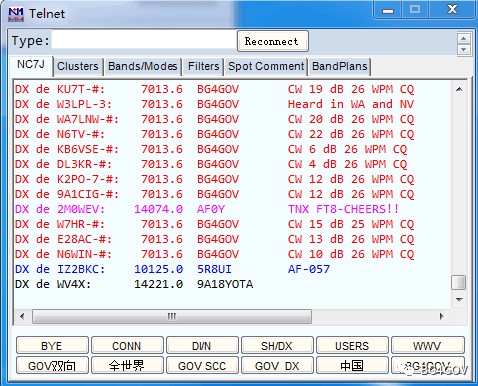Screen dimensions: 478x386
Task: Click the spot from WA7LNW-#
Action: point(215,119)
